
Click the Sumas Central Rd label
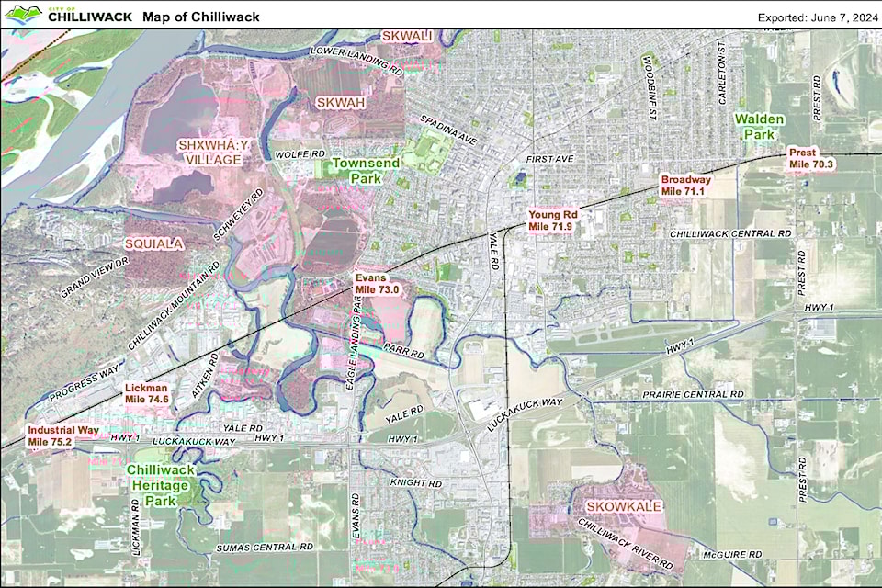pos(265,547)
